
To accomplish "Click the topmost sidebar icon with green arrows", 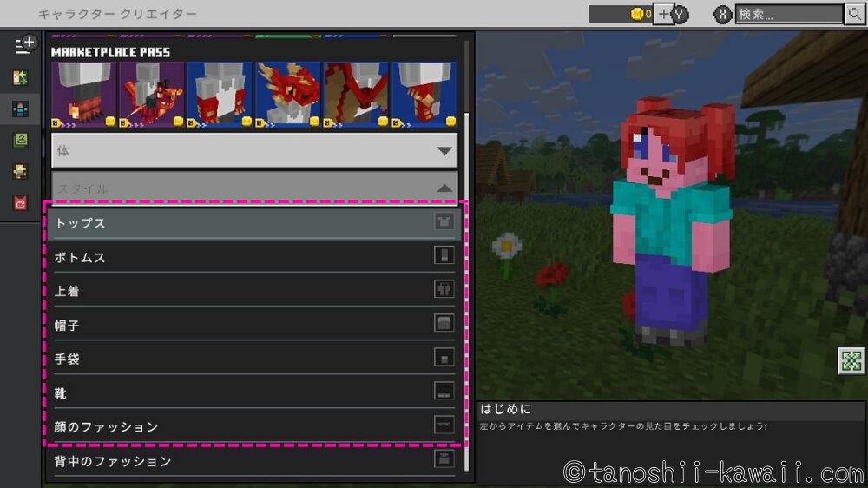I will (x=20, y=77).
